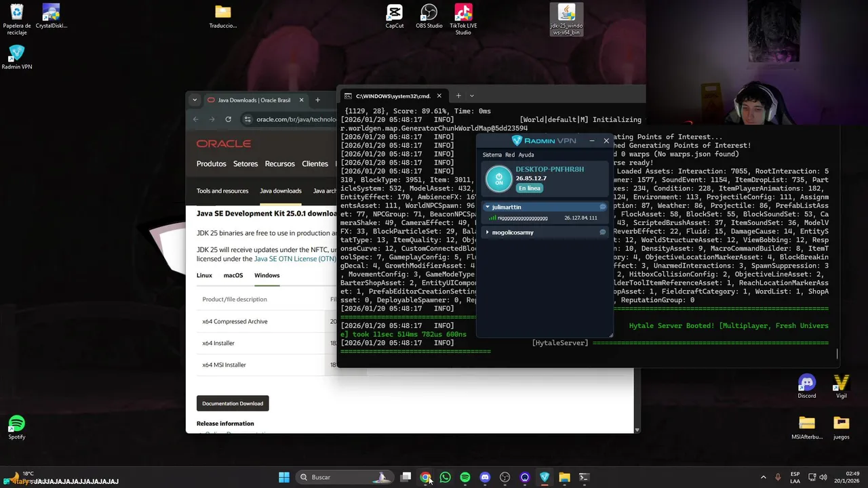This screenshot has width=868, height=488.
Task: Select the Windows download tab
Action: coord(267,275)
